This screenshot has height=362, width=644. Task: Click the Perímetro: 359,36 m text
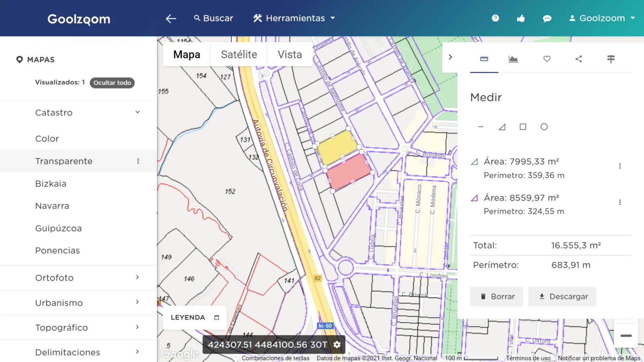point(524,175)
